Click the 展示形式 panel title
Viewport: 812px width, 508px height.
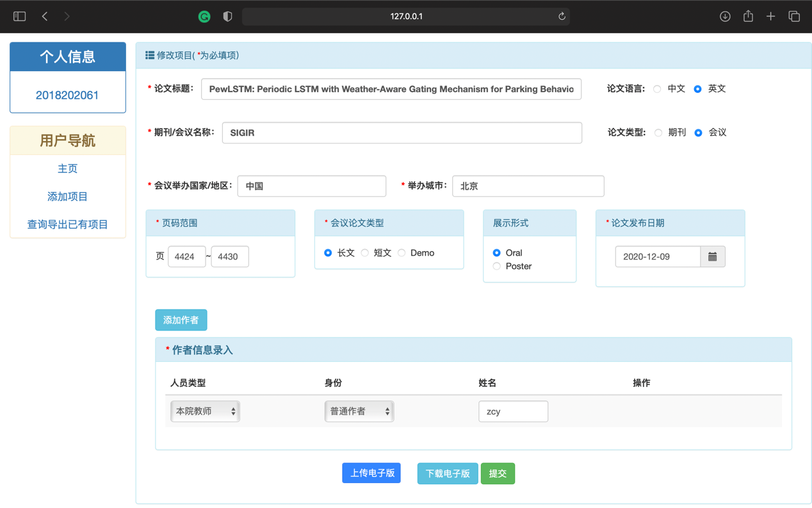point(510,223)
